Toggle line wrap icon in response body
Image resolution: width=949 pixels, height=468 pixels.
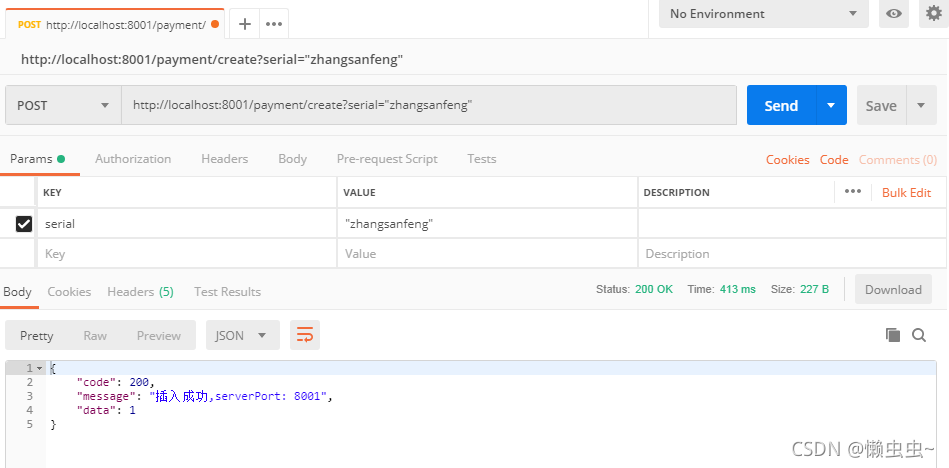[305, 335]
